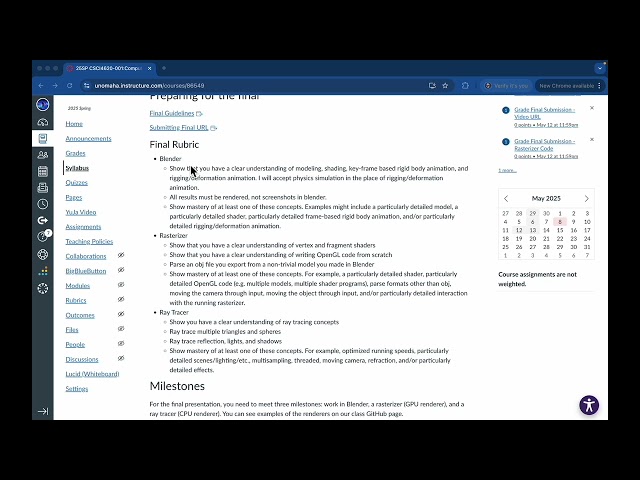Screen dimensions: 640x480
Task: Open Grade Final Submission - Rasterizer Code link
Action: tap(544, 144)
